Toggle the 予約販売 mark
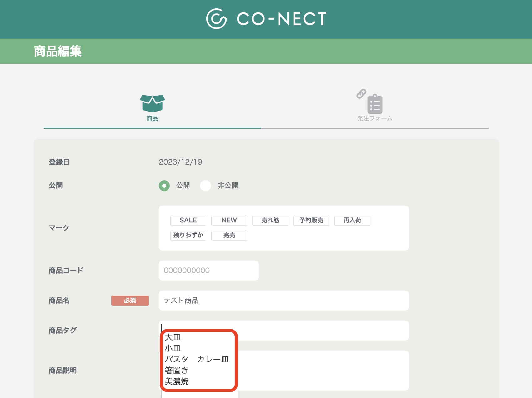The image size is (532, 398). click(x=311, y=220)
